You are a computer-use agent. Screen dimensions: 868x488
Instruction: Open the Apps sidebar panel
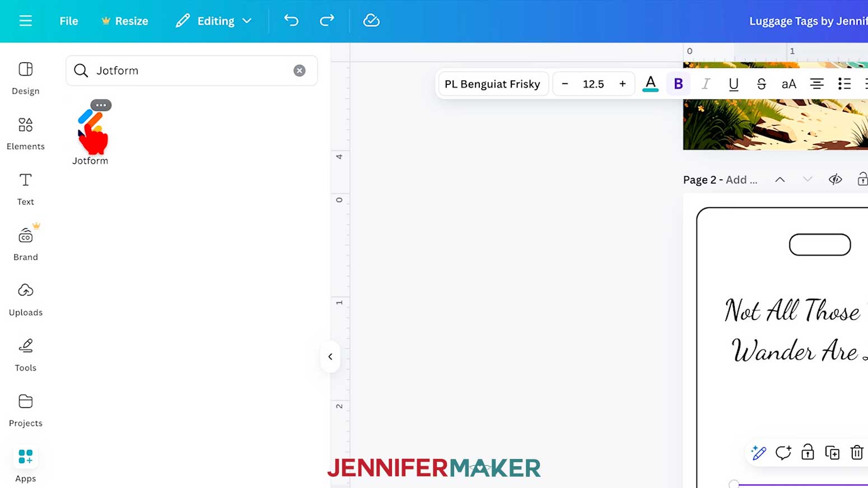(x=26, y=466)
